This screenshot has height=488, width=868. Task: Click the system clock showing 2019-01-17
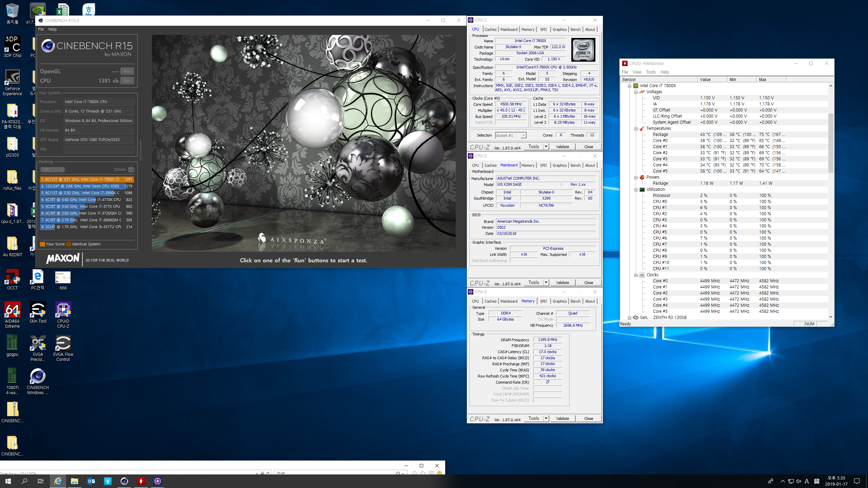click(836, 481)
